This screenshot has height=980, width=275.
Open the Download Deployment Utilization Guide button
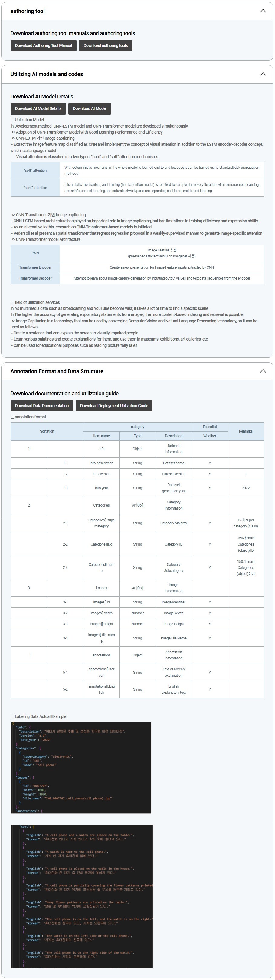[x=114, y=406]
